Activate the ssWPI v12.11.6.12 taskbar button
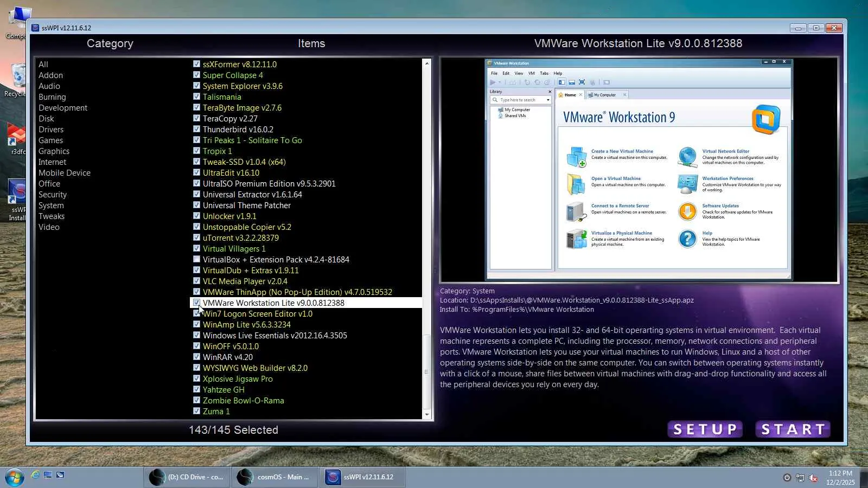 [362, 477]
